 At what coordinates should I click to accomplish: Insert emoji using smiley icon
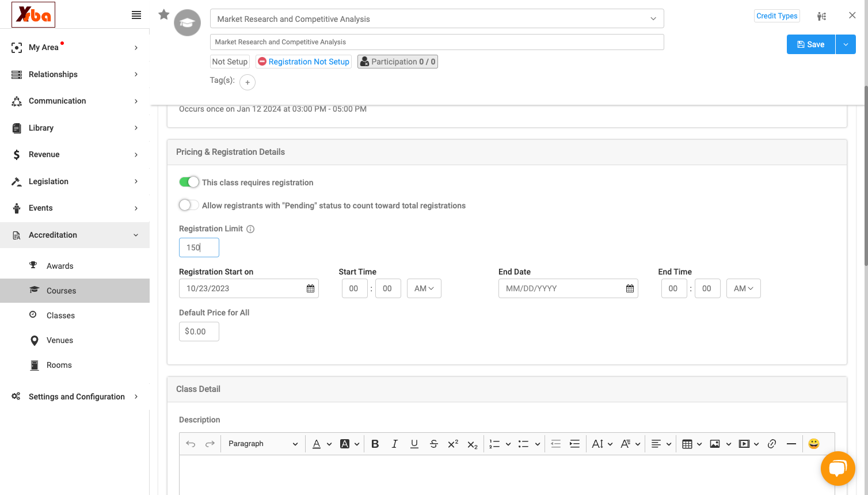tap(814, 444)
